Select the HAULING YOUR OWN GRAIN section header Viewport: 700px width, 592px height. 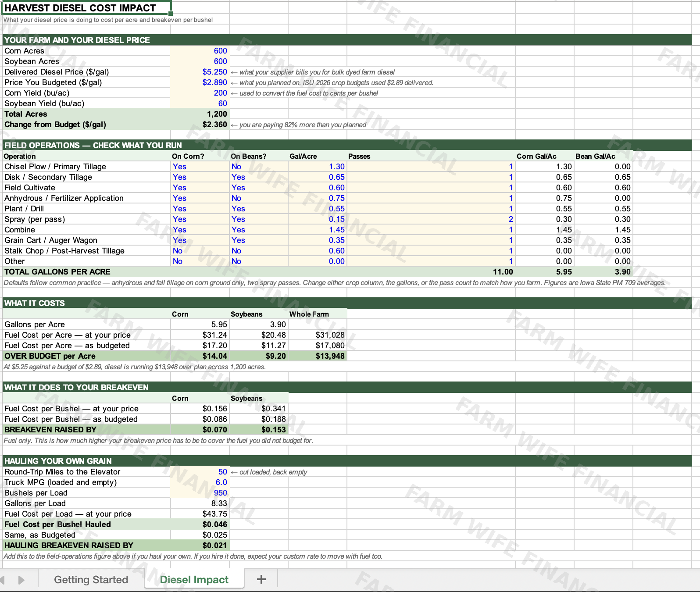pyautogui.click(x=347, y=461)
